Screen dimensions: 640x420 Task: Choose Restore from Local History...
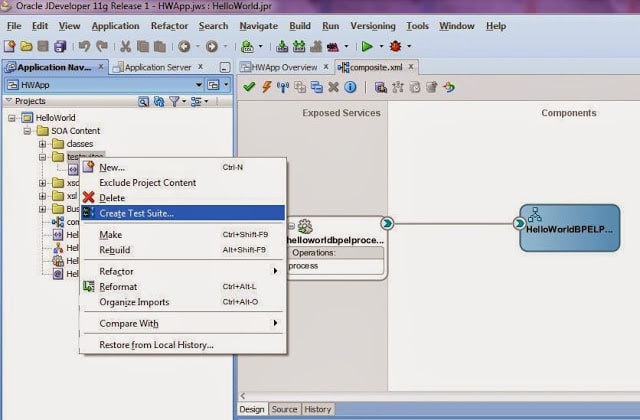[183, 345]
